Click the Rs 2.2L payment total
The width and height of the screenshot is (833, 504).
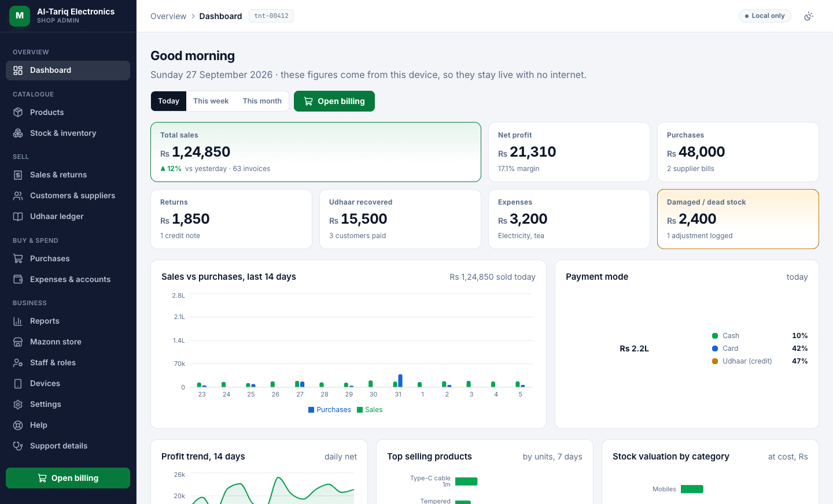pyautogui.click(x=634, y=349)
